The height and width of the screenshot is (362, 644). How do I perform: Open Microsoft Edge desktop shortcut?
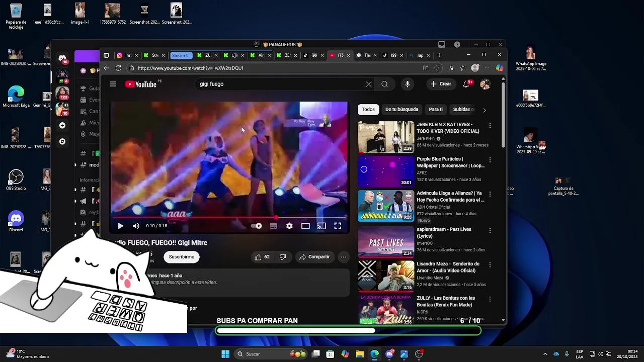(16, 97)
